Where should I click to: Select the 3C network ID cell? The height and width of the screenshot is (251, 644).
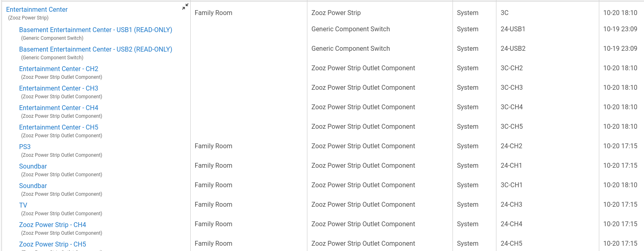coord(505,13)
